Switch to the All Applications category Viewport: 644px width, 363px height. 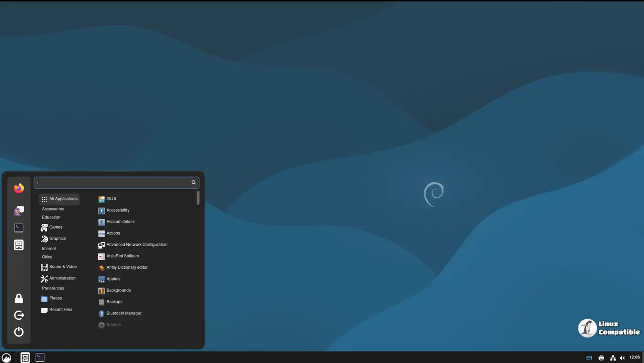(59, 199)
